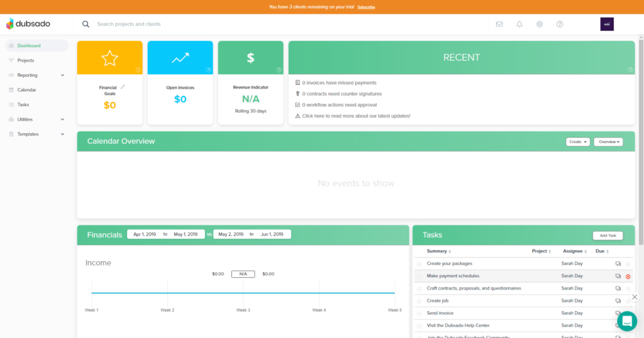Mark 'Create your packages' task complete
The image size is (644, 338).
pos(419,264)
